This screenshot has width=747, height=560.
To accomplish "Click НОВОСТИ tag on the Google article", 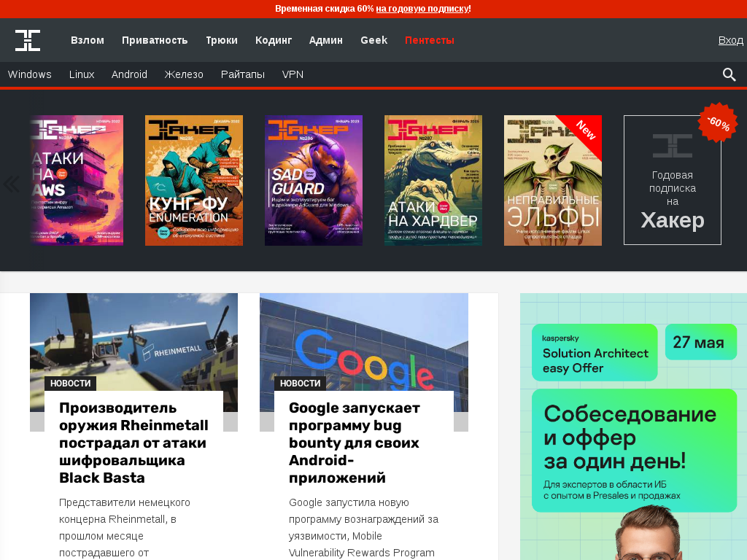I will 300,384.
